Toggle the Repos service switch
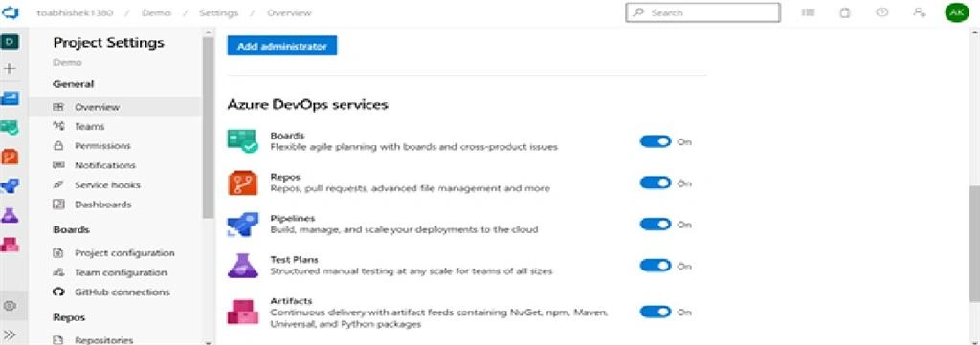 click(x=655, y=183)
